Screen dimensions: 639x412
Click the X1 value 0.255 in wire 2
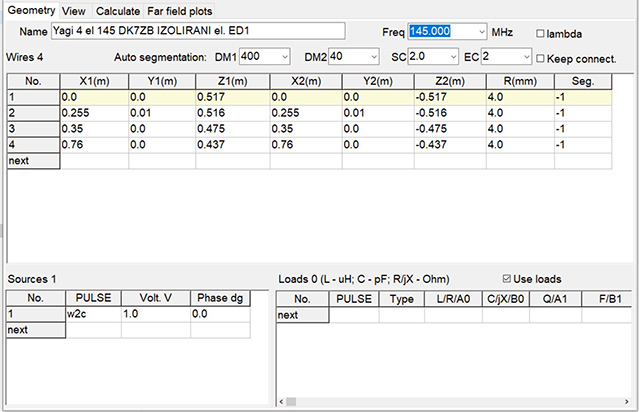click(94, 113)
